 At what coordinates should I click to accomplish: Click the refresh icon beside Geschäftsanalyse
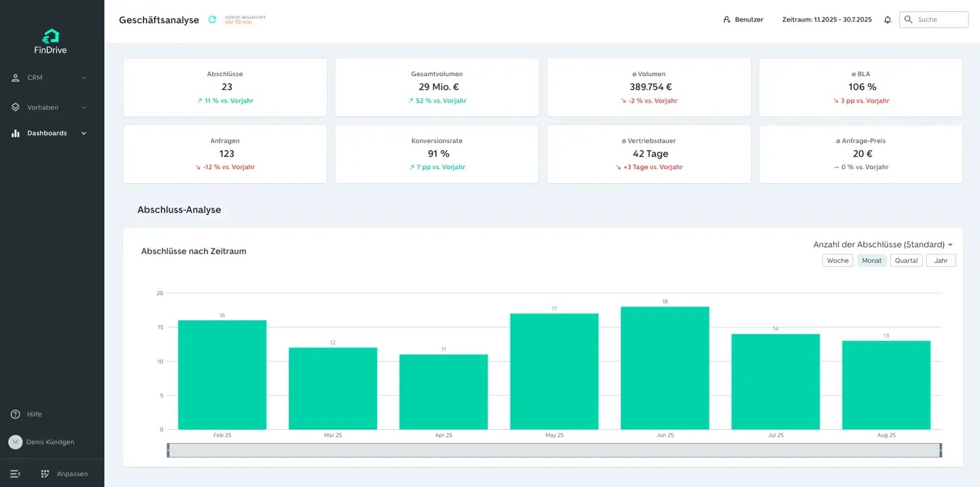[x=212, y=20]
